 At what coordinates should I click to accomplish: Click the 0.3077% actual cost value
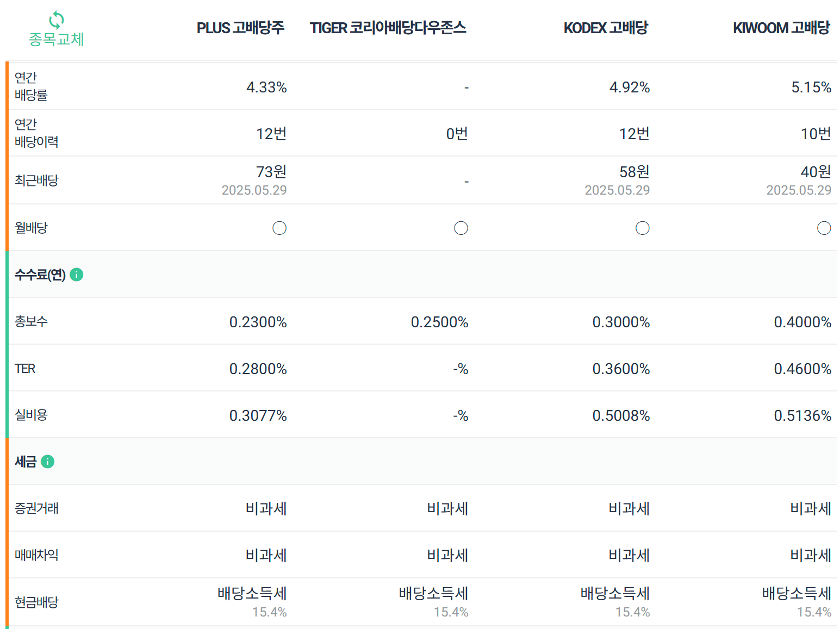click(x=258, y=415)
